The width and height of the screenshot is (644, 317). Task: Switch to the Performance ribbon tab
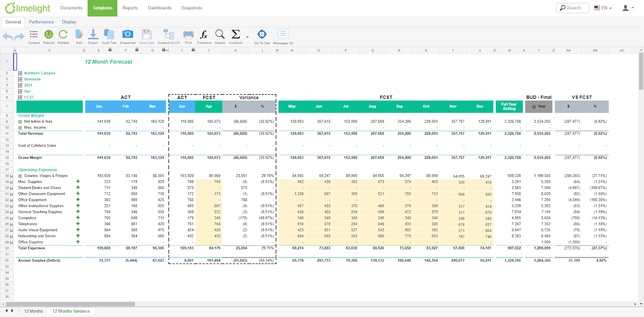click(x=41, y=22)
